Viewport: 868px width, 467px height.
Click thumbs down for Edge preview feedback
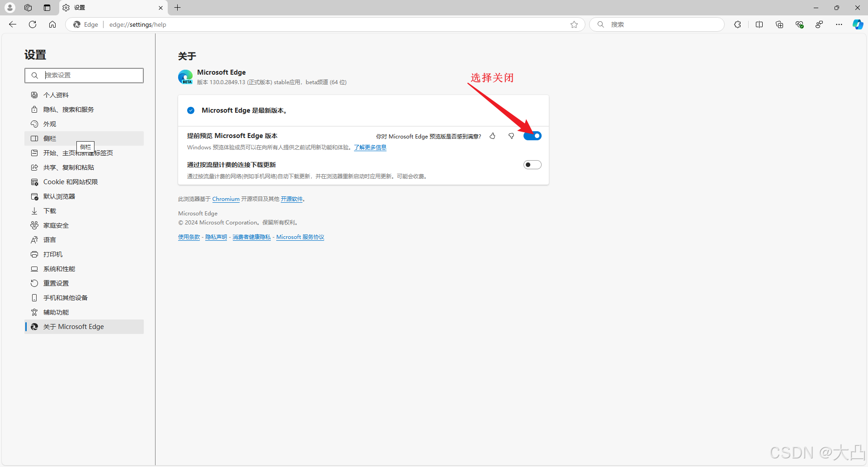coord(511,136)
